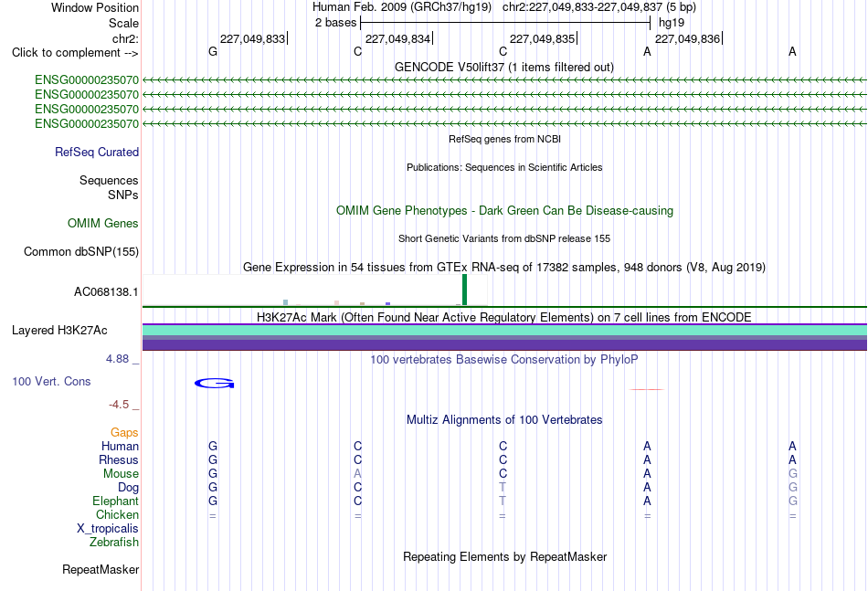
Task: Click the Layered H3K27Ac label
Action: coord(59,331)
